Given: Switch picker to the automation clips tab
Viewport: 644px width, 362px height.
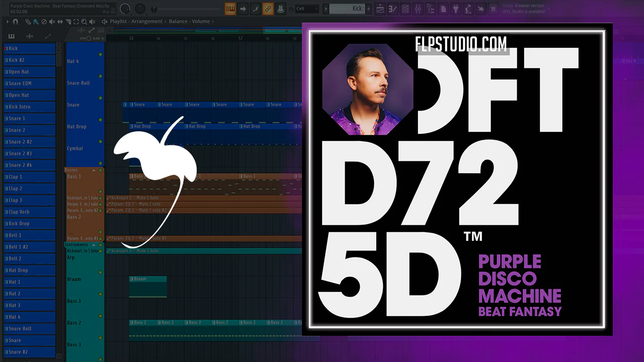Looking at the screenshot, I should click(48, 36).
